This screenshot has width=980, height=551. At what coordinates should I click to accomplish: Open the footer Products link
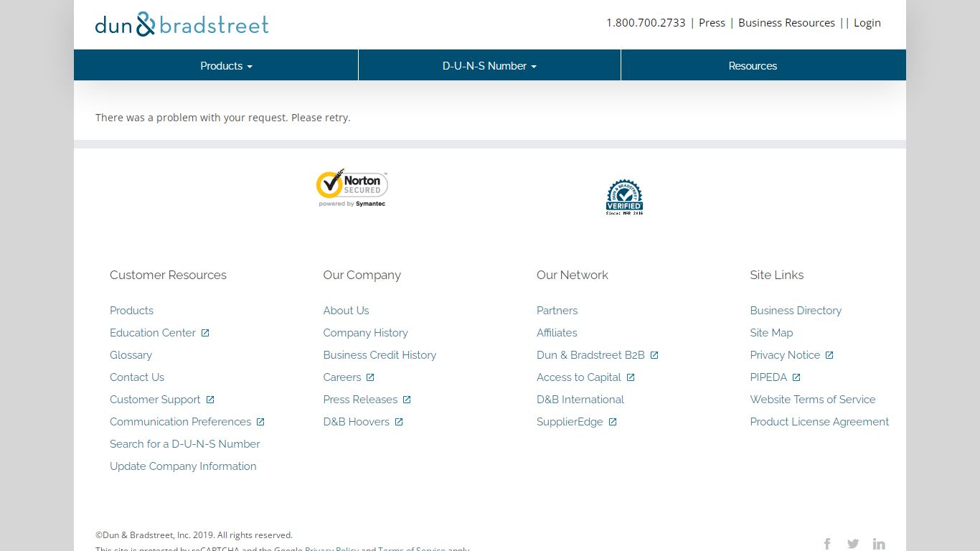(x=131, y=311)
